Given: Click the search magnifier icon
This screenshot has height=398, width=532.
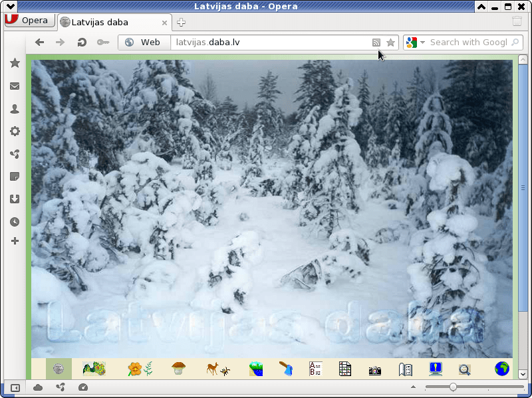Looking at the screenshot, I should pyautogui.click(x=515, y=43).
